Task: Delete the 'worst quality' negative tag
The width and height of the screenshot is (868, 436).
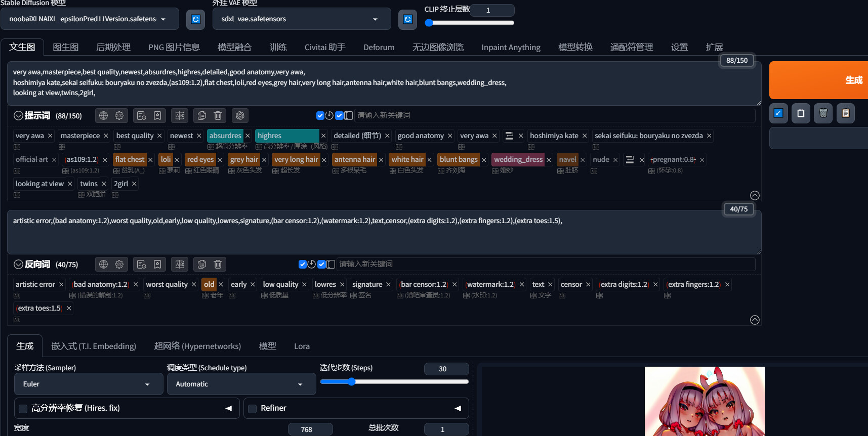Action: pyautogui.click(x=194, y=285)
